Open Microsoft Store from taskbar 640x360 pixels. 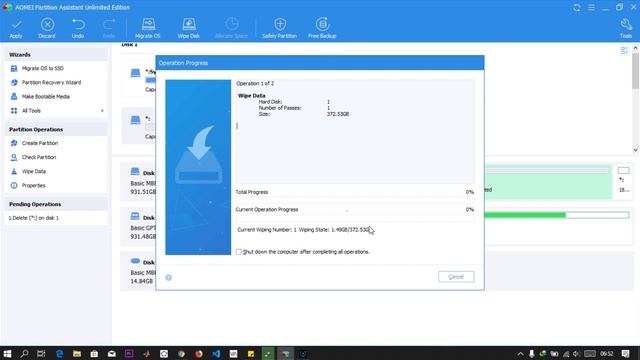point(94,353)
